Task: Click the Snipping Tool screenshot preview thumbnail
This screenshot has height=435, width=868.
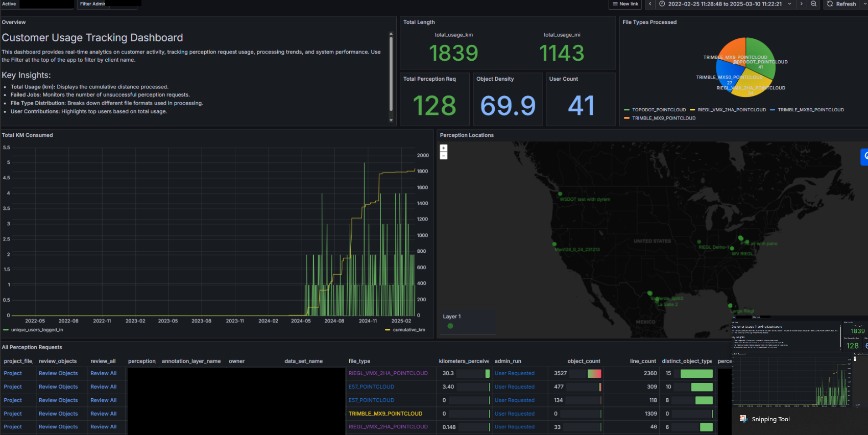Action: 800,362
